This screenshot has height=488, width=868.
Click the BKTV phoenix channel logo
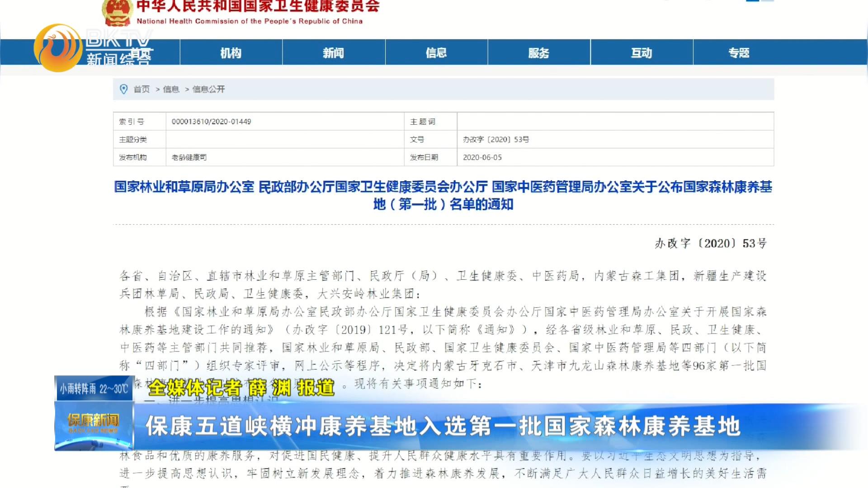[x=58, y=48]
